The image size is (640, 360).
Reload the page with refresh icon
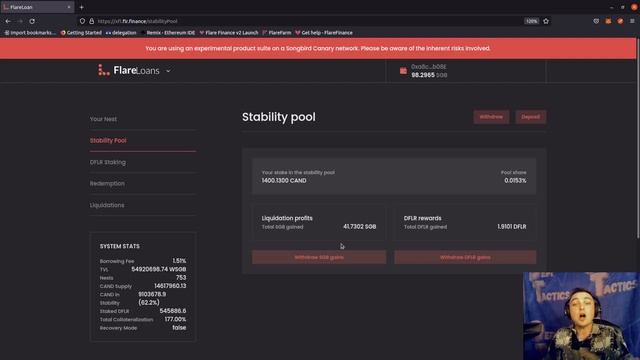pyautogui.click(x=32, y=21)
